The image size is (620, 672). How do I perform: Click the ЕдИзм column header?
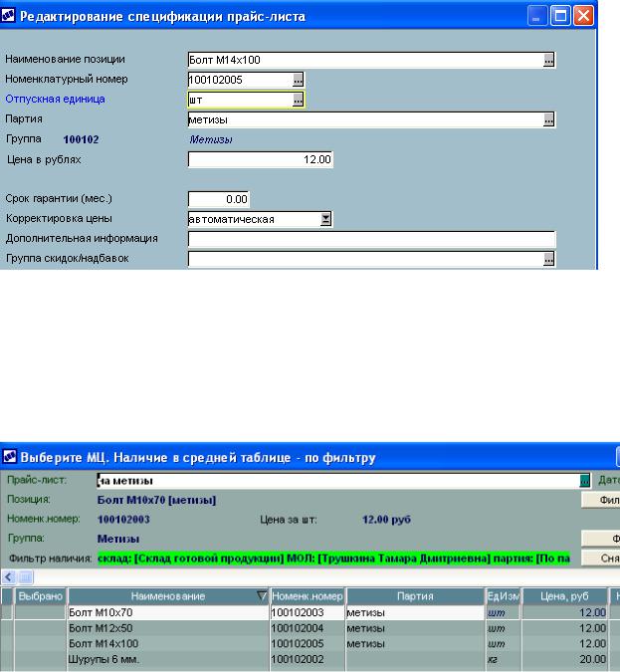(x=504, y=596)
